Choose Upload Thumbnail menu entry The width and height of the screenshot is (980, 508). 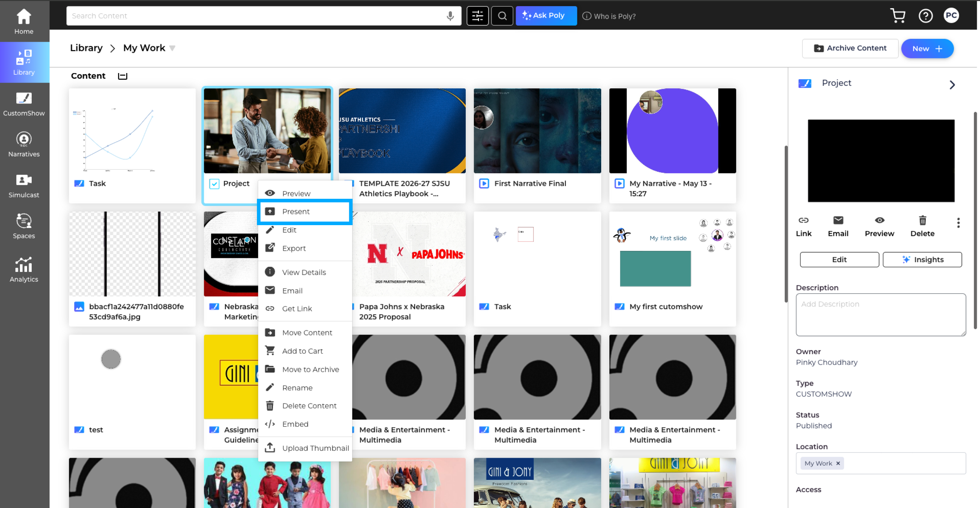point(304,447)
